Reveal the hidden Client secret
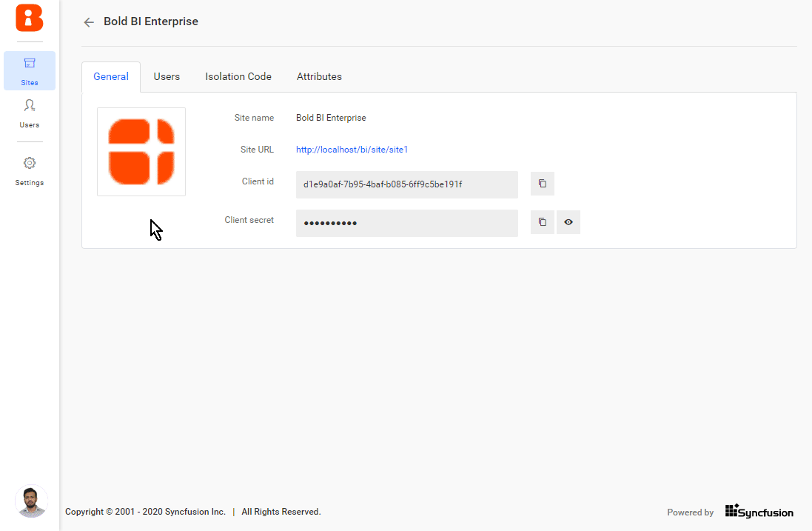This screenshot has width=812, height=531. point(568,221)
